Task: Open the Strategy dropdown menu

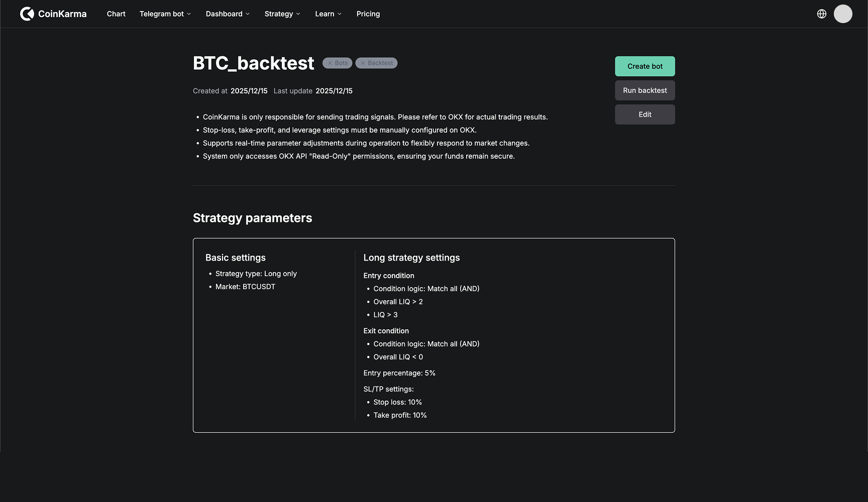Action: [x=282, y=14]
